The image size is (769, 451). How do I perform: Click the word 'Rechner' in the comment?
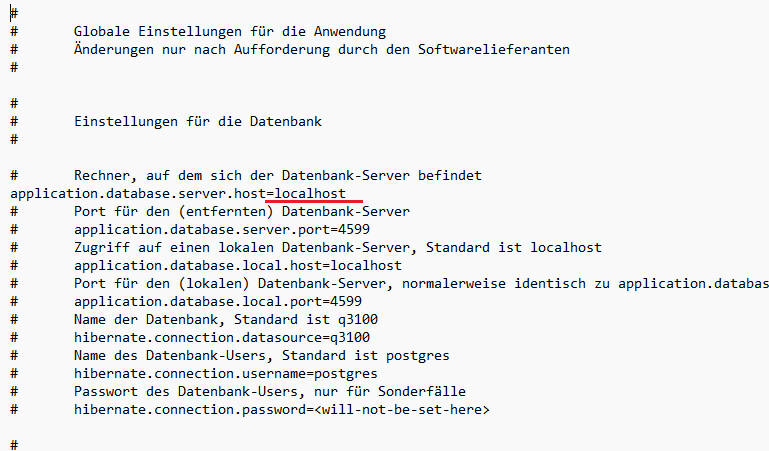click(102, 175)
